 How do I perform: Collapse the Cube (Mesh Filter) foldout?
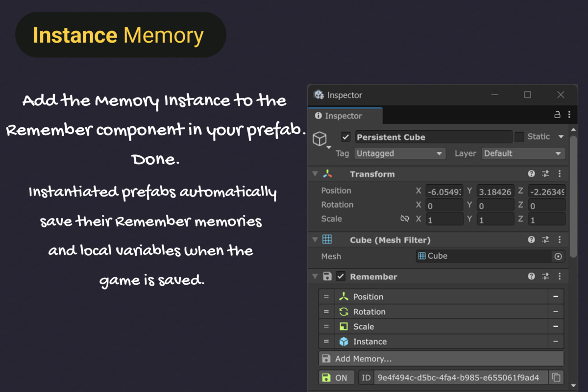point(315,240)
